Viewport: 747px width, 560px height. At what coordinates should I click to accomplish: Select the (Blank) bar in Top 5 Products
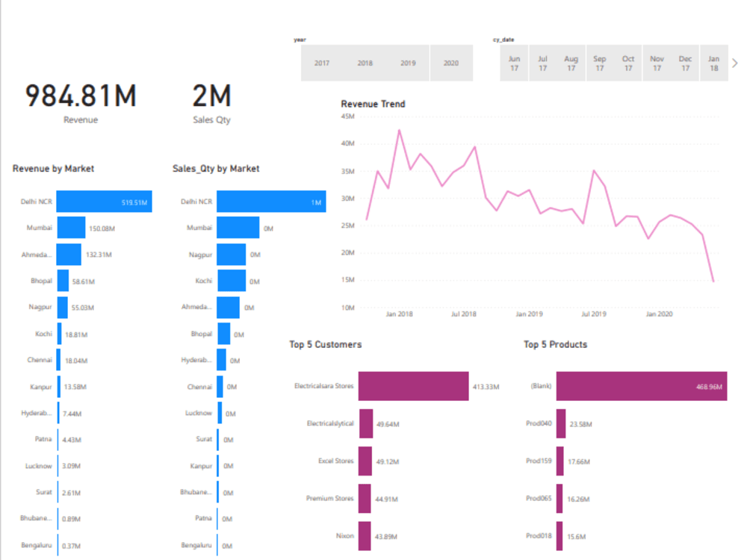click(x=640, y=385)
